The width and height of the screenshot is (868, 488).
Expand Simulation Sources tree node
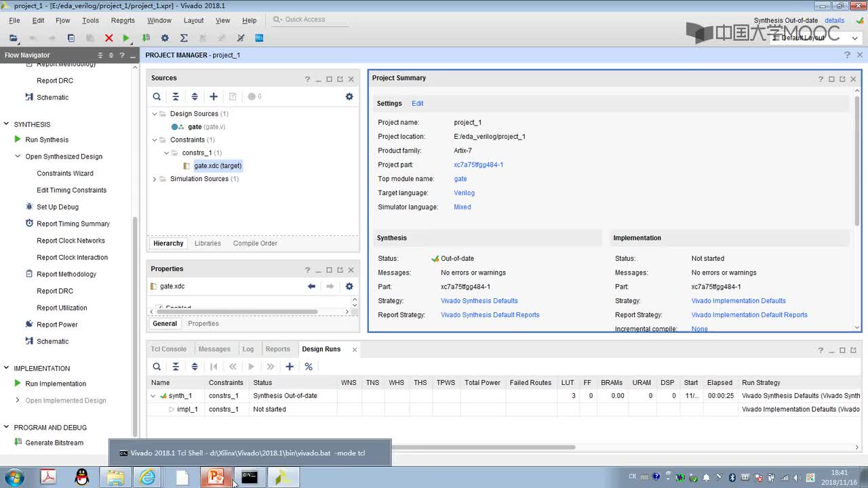click(x=155, y=179)
